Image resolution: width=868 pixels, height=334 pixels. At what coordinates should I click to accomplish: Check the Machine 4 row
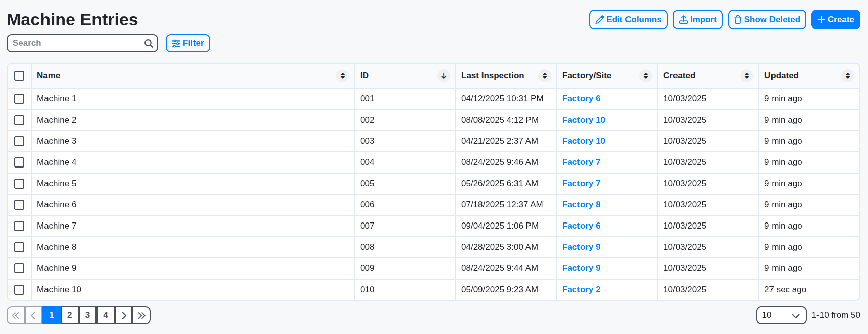click(19, 162)
